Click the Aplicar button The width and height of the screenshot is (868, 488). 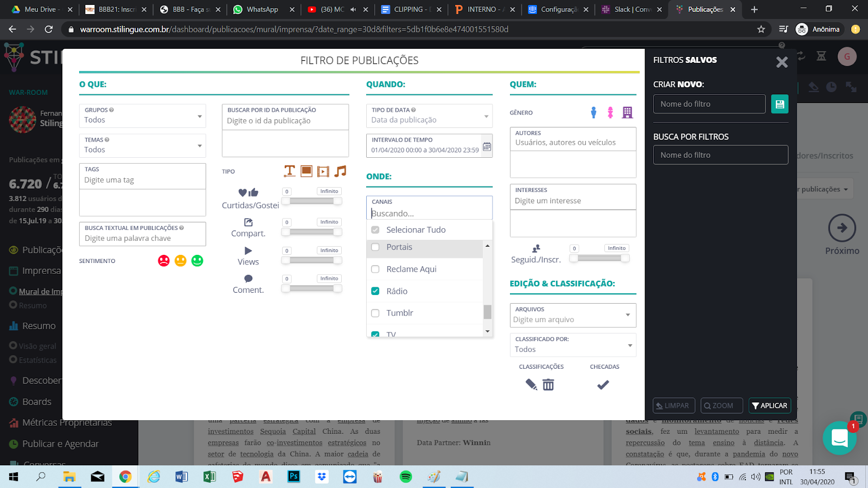tap(769, 406)
